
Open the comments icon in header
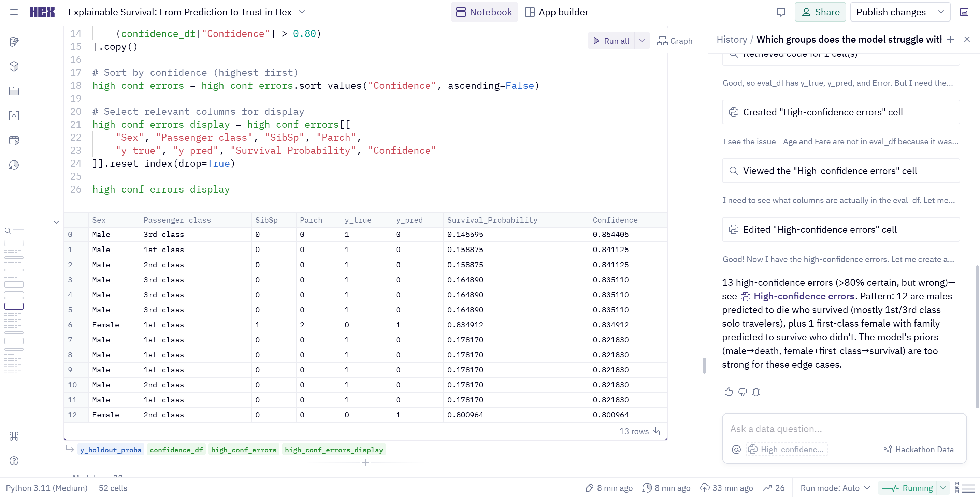(x=781, y=12)
